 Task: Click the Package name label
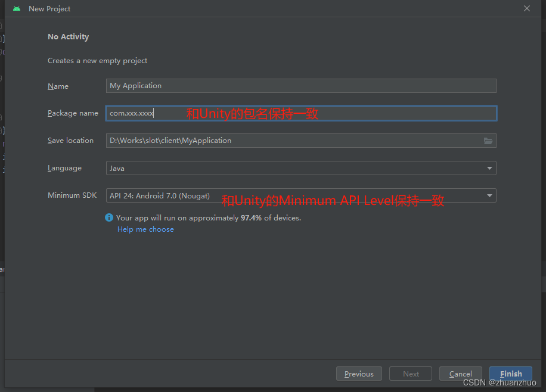pos(73,113)
